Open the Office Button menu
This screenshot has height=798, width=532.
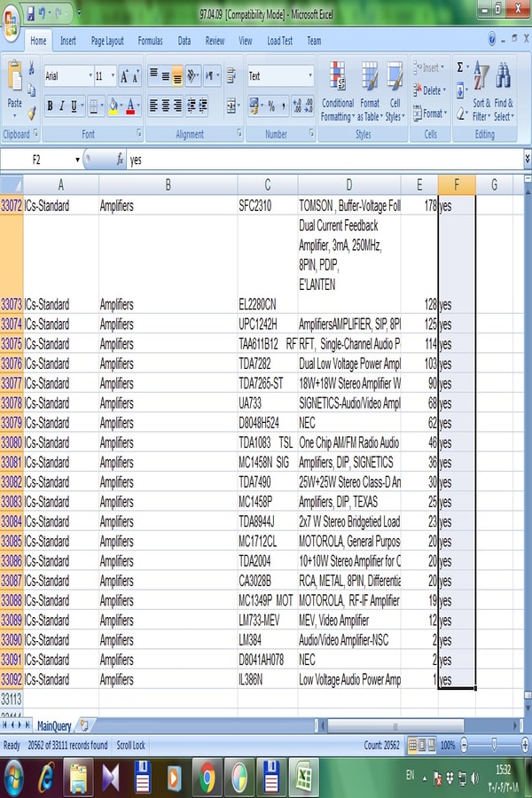(11, 22)
